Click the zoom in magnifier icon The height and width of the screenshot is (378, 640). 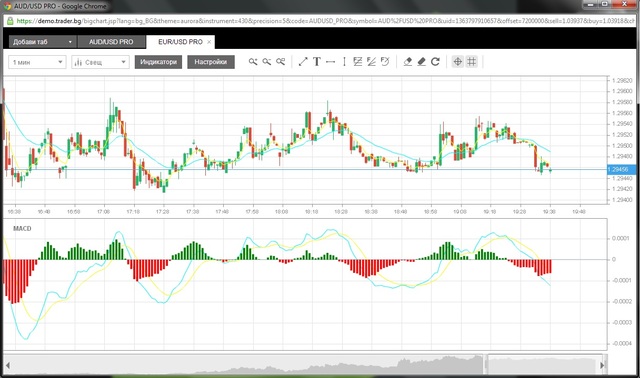click(x=253, y=62)
